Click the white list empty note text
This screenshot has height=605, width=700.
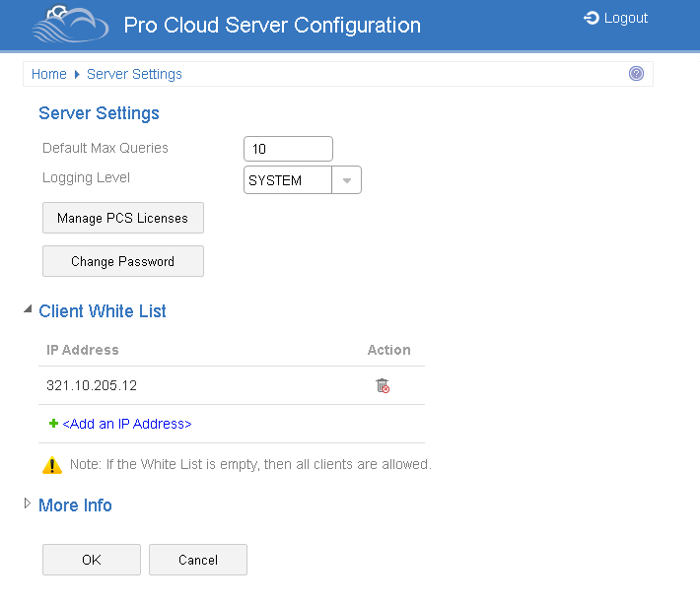click(x=250, y=464)
